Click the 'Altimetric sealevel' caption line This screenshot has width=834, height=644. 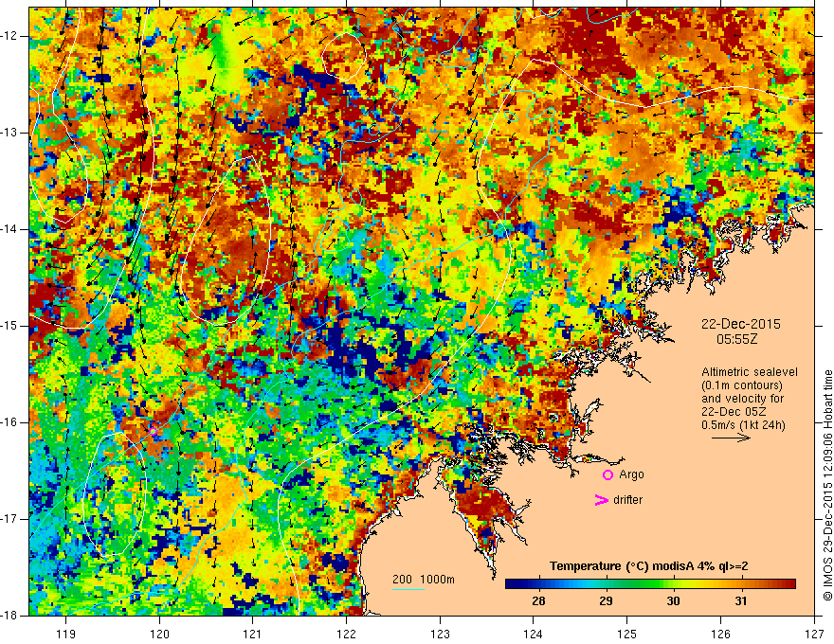point(750,372)
